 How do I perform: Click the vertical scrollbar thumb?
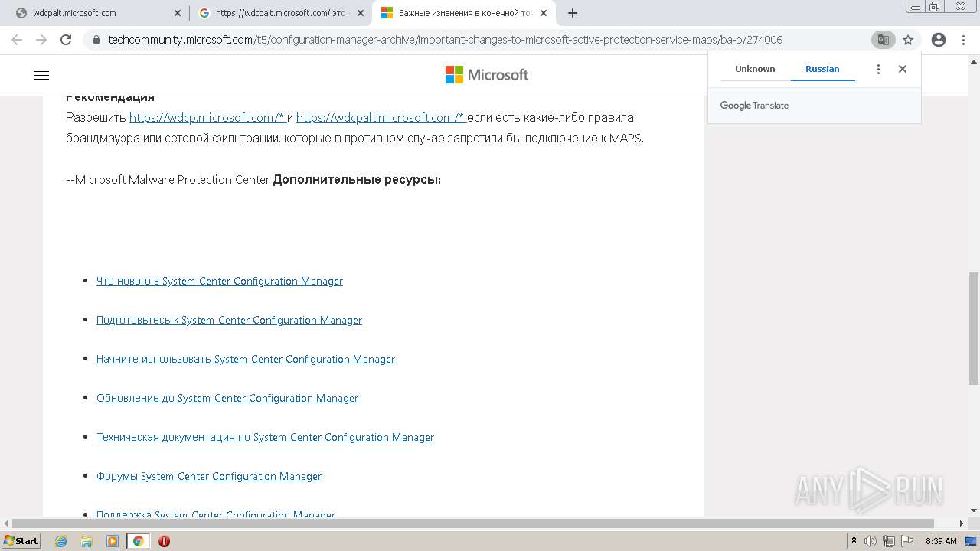coord(974,328)
